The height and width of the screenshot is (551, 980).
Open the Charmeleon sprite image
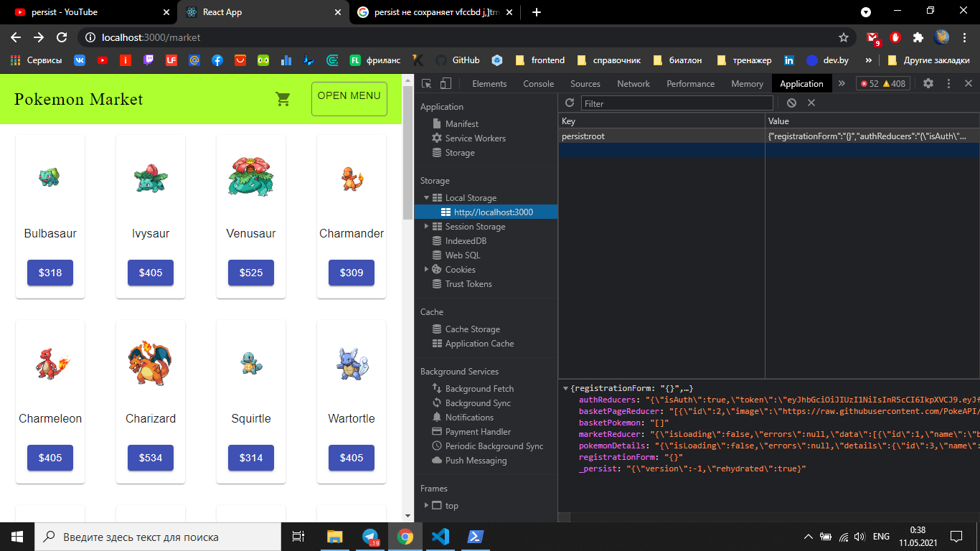(52, 363)
